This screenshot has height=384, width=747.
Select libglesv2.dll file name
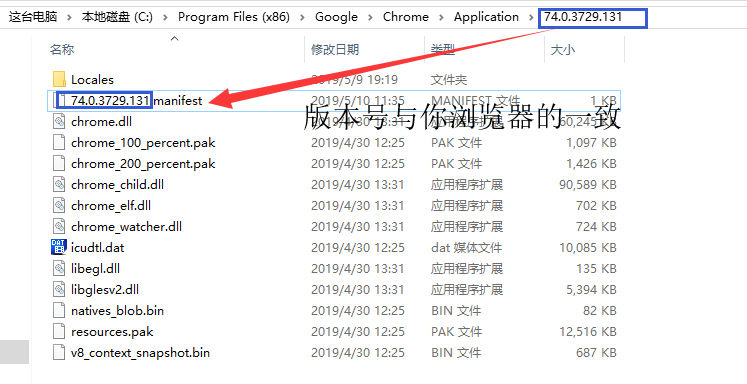pos(105,289)
